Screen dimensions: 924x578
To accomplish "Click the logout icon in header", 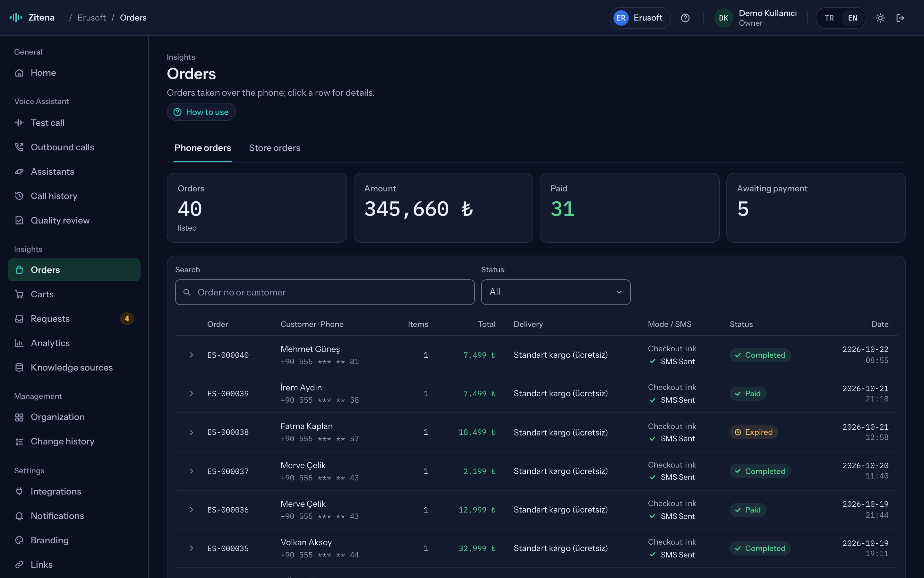I will coord(900,18).
